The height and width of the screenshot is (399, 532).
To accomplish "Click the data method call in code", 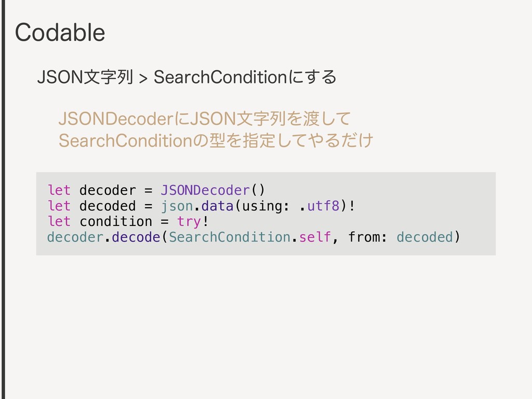I will click(218, 206).
